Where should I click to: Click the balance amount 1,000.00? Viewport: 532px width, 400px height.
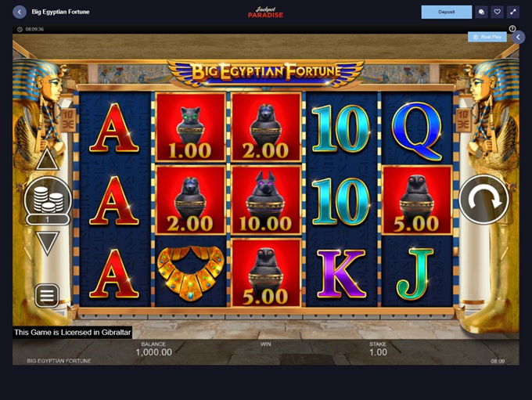point(153,352)
